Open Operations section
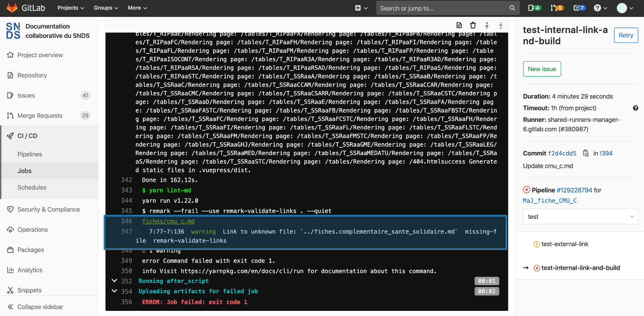Viewport: 644px width, 316px height. (33, 229)
